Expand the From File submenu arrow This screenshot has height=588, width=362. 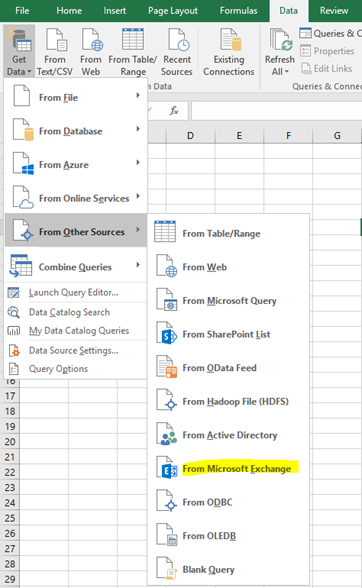(x=138, y=95)
